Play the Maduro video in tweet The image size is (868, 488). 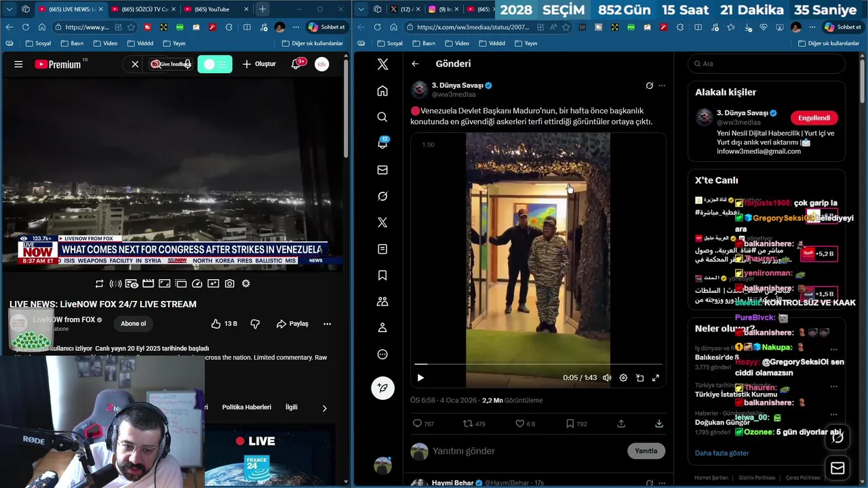[x=420, y=378]
